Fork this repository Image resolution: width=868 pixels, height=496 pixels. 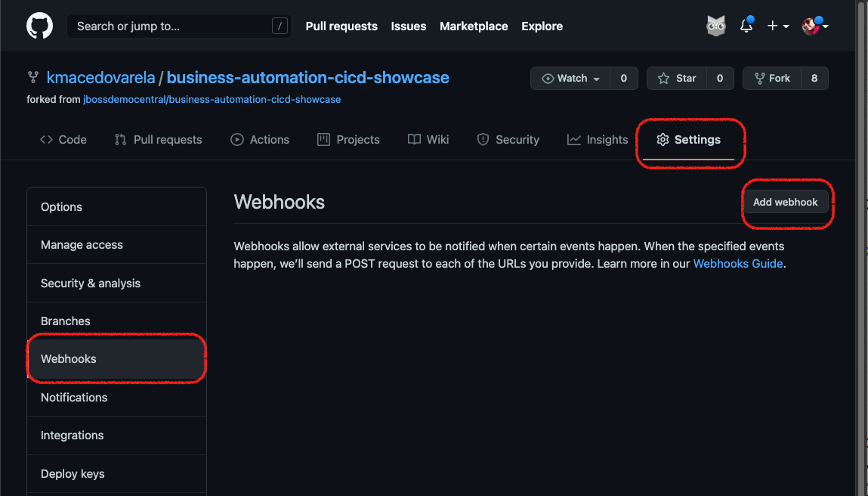point(771,78)
